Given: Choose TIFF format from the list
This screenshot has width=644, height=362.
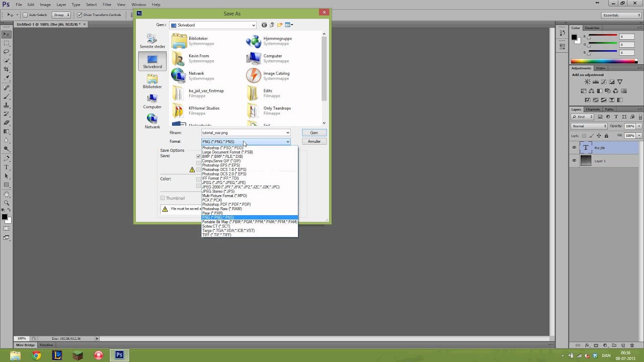Looking at the screenshot, I should pyautogui.click(x=216, y=235).
